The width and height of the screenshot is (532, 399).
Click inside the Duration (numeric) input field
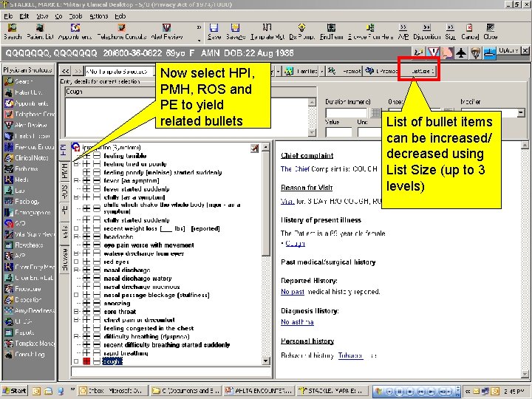pos(346,112)
